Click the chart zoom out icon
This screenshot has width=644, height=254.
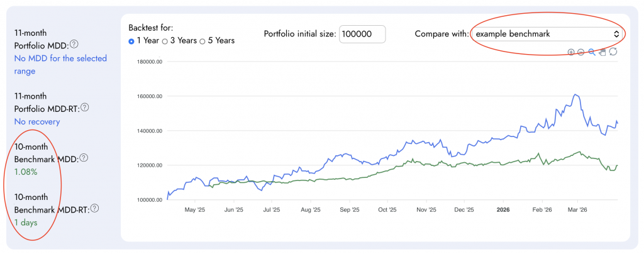pyautogui.click(x=581, y=52)
